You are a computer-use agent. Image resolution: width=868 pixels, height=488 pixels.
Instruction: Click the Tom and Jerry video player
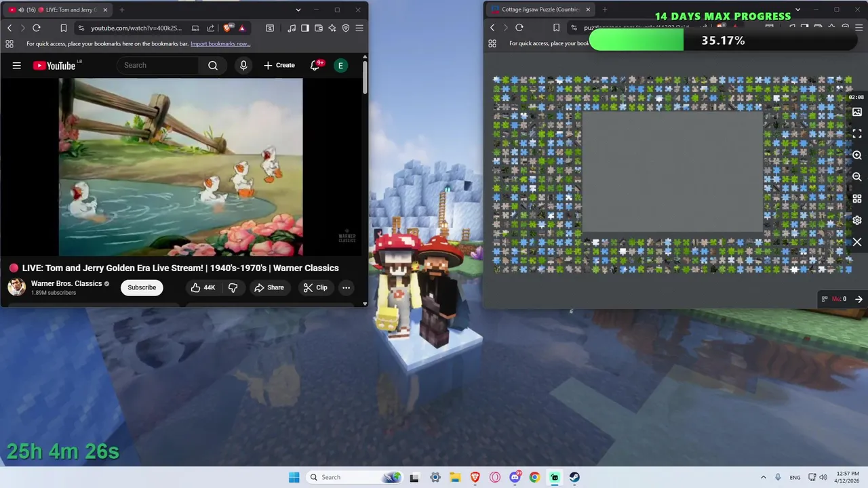click(x=180, y=167)
